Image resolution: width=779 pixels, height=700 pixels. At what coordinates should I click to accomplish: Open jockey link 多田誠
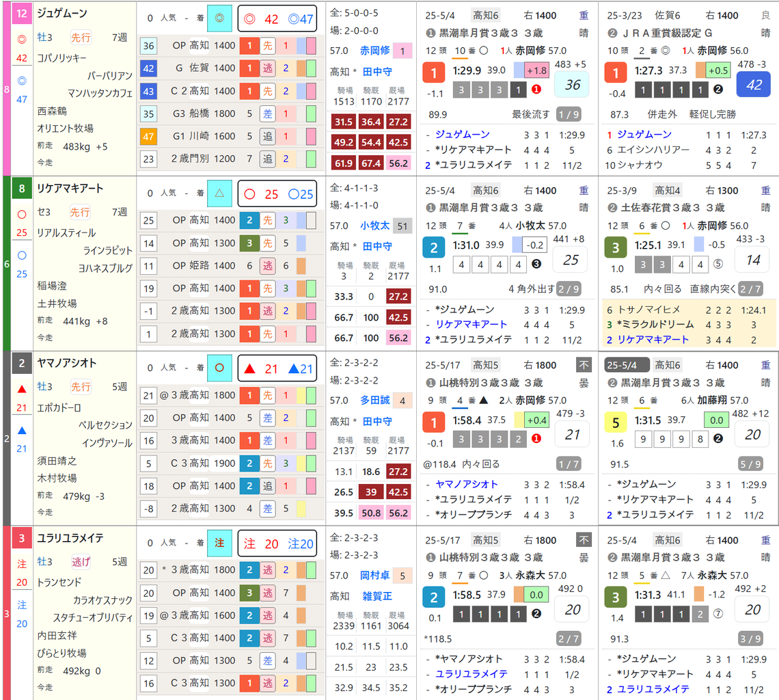pos(375,400)
